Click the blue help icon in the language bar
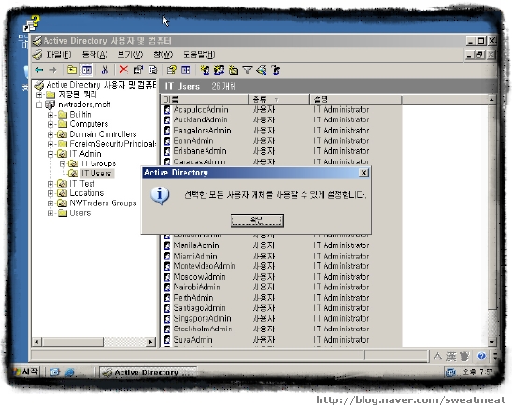The height and width of the screenshot is (420, 512). click(481, 357)
